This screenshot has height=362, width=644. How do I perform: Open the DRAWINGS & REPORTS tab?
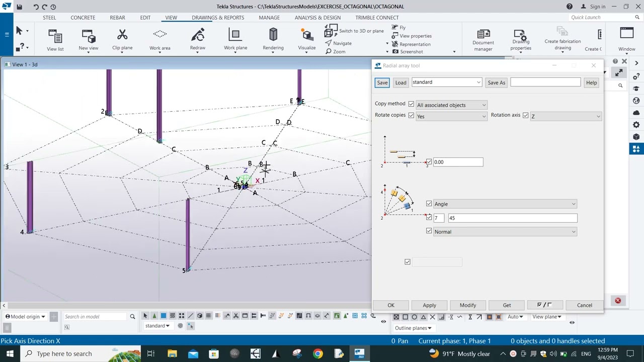[x=218, y=18]
